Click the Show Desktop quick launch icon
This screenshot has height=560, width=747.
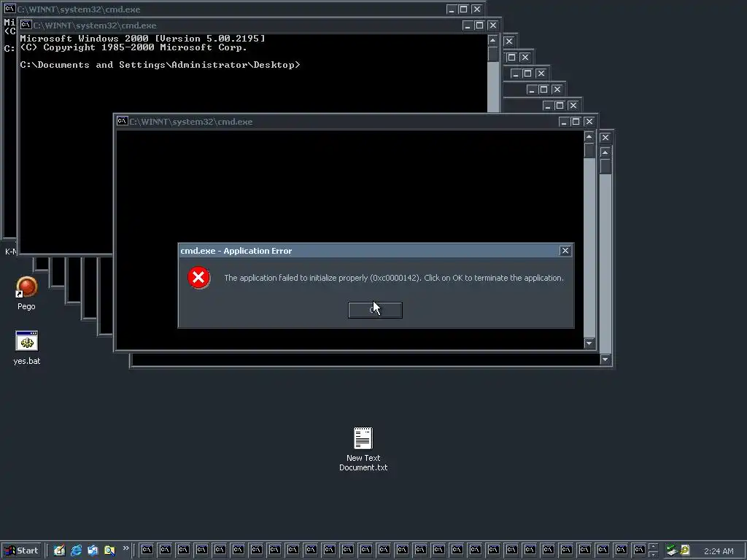pos(59,551)
